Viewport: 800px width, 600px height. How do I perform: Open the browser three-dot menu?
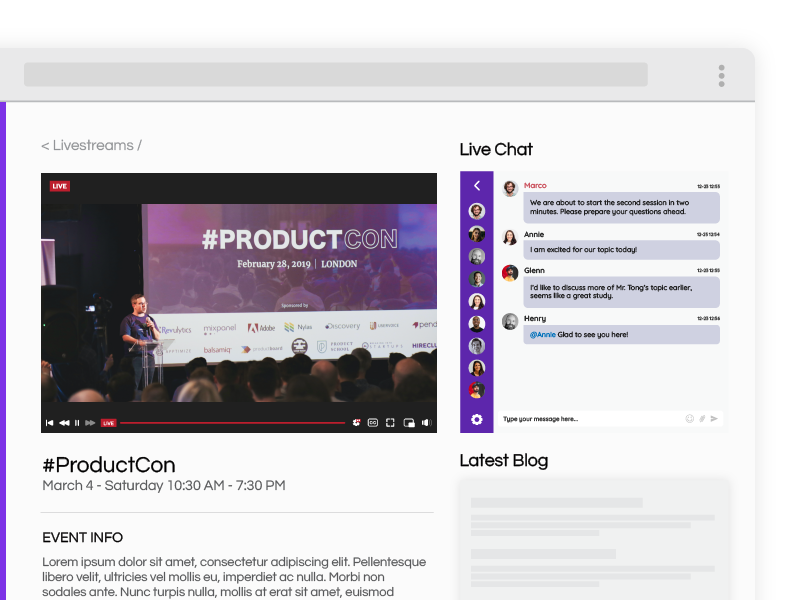tap(721, 76)
